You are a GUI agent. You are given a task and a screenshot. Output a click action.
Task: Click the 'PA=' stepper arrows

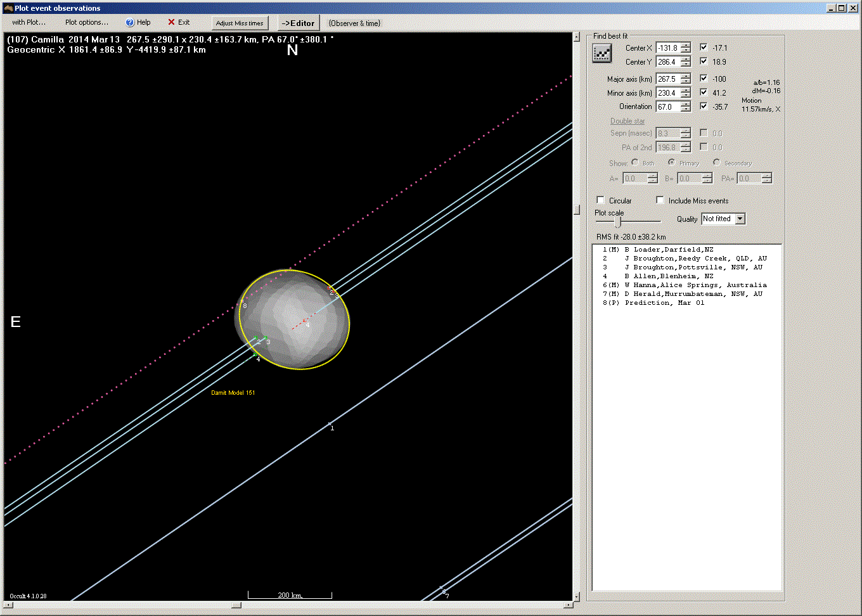767,179
